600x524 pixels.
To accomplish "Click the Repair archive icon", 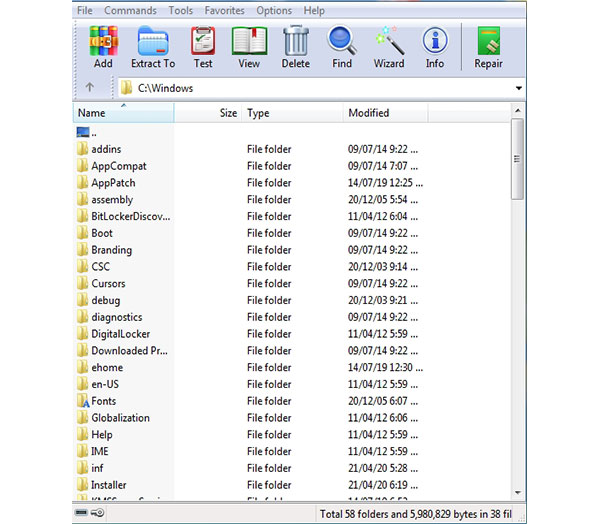I will tap(489, 41).
